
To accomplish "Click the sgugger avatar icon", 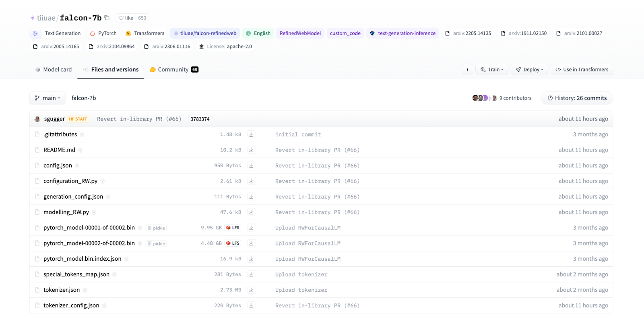I will click(x=37, y=119).
